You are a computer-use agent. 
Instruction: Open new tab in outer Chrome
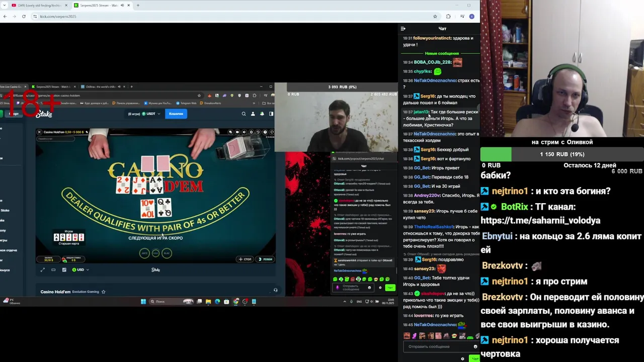point(138,5)
